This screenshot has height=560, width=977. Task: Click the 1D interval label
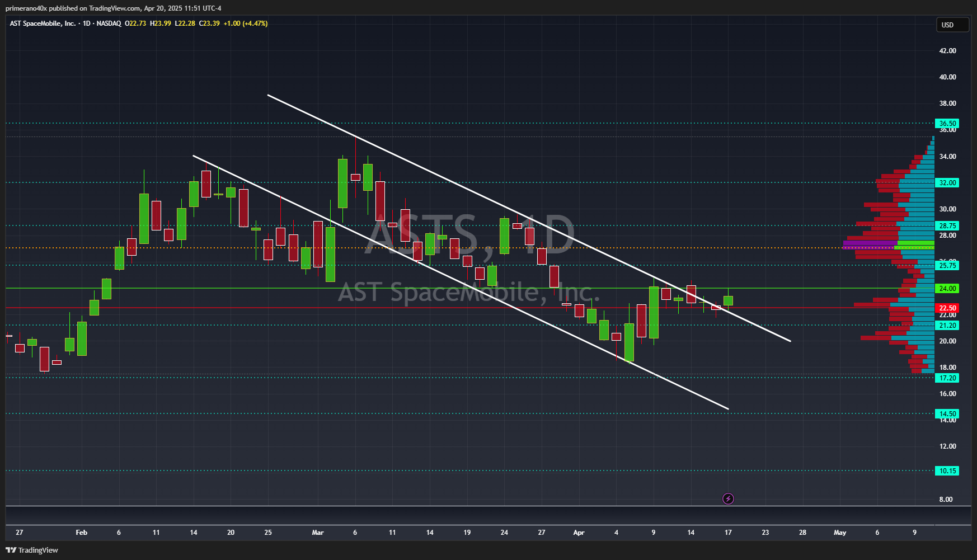pos(87,23)
